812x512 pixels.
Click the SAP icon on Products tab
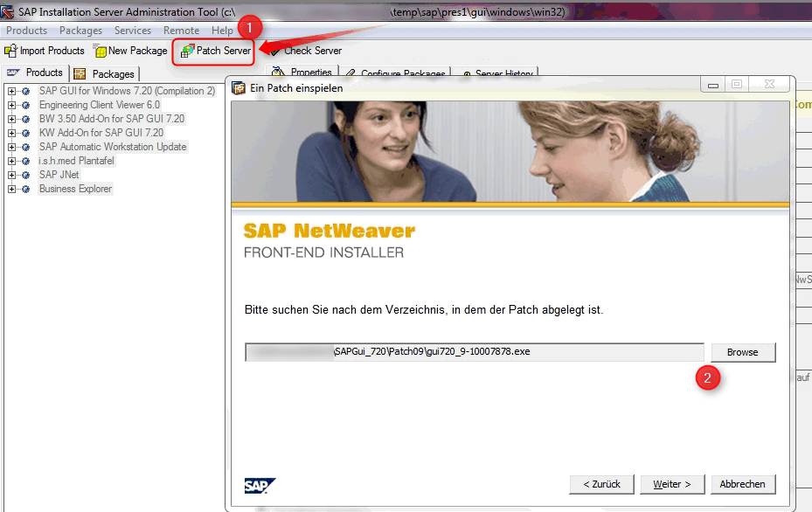tap(13, 73)
